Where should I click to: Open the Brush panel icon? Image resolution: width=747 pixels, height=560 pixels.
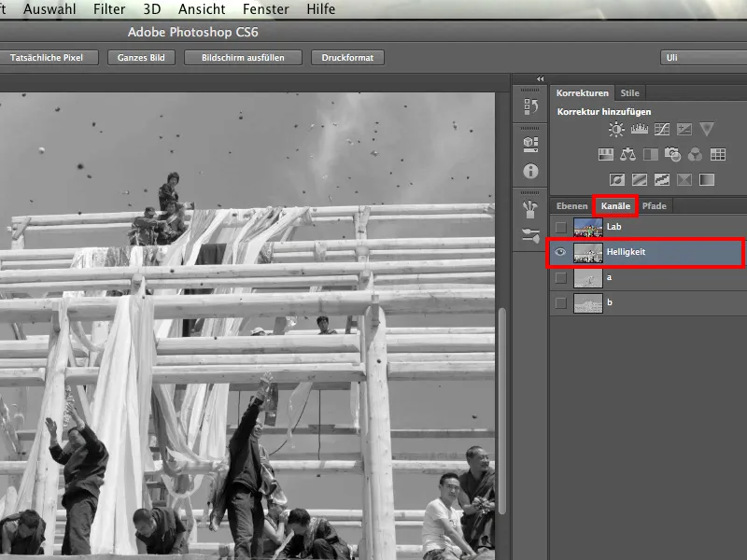(x=530, y=209)
